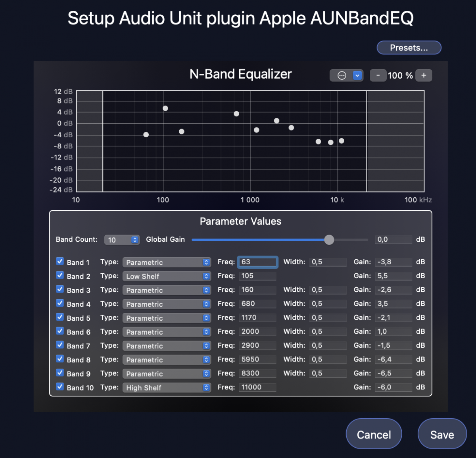The width and height of the screenshot is (476, 458).
Task: Click the Band 7 Gain field showing -1,5
Action: tap(393, 345)
